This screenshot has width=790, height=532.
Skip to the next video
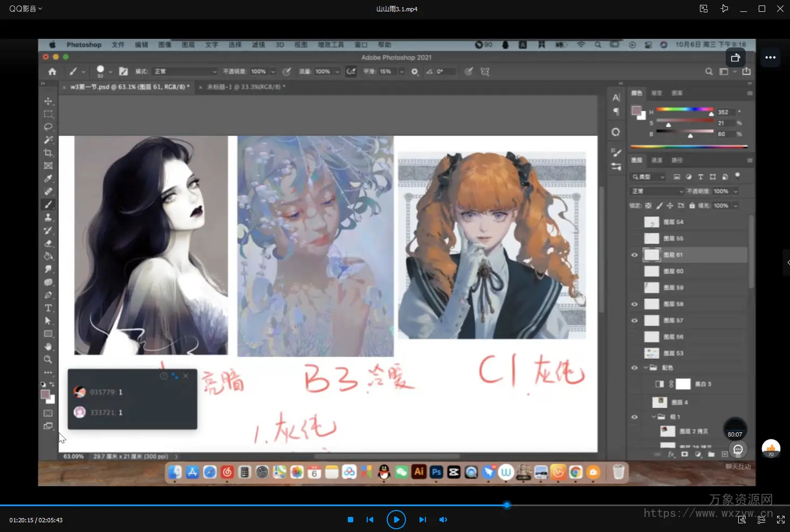pyautogui.click(x=423, y=520)
